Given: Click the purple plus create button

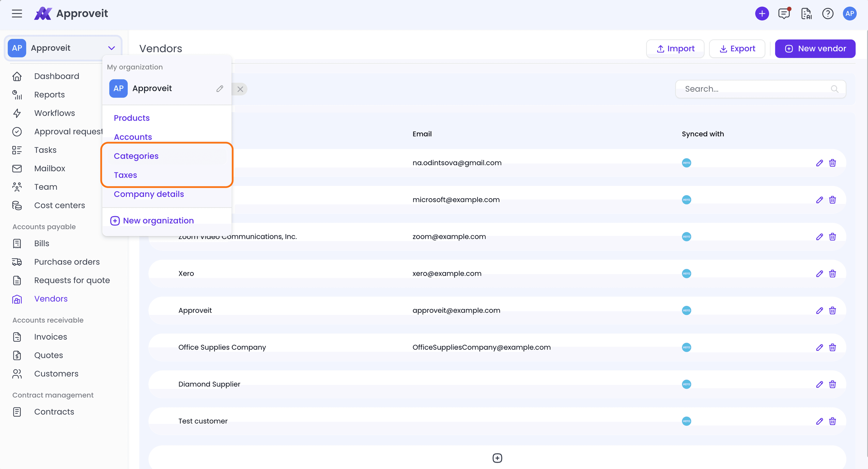Looking at the screenshot, I should (762, 13).
